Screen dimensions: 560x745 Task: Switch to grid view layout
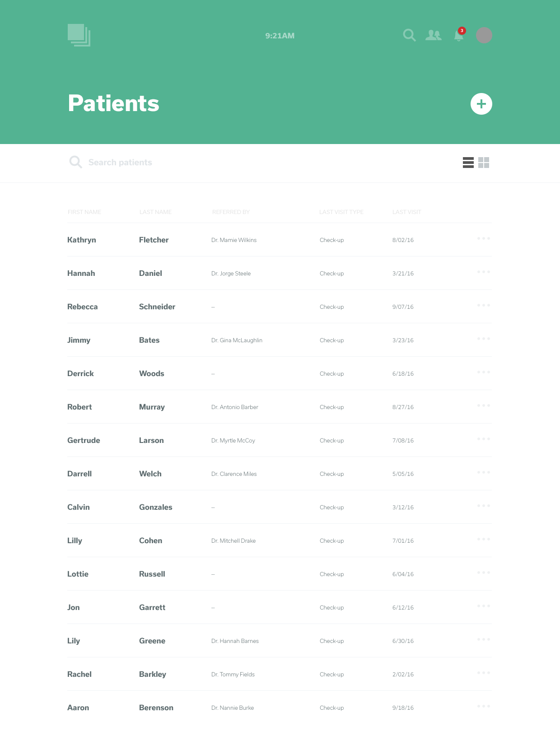(x=484, y=163)
